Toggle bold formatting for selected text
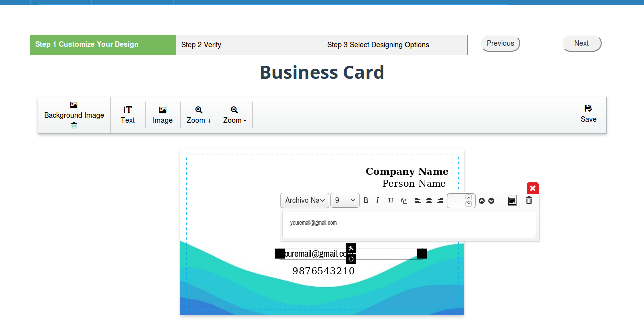This screenshot has width=644, height=335. (366, 200)
